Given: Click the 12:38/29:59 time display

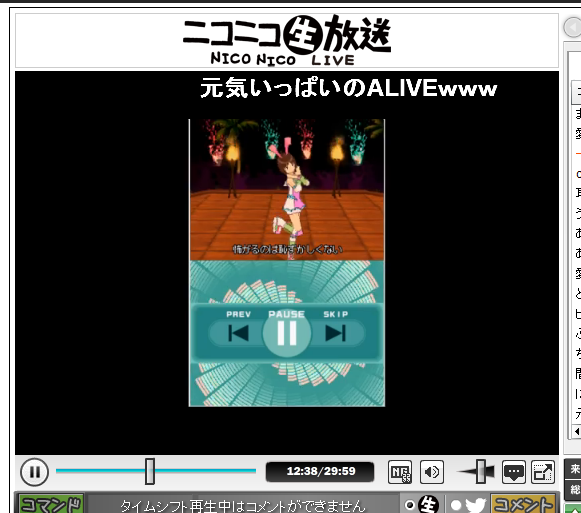Looking at the screenshot, I should tap(320, 471).
